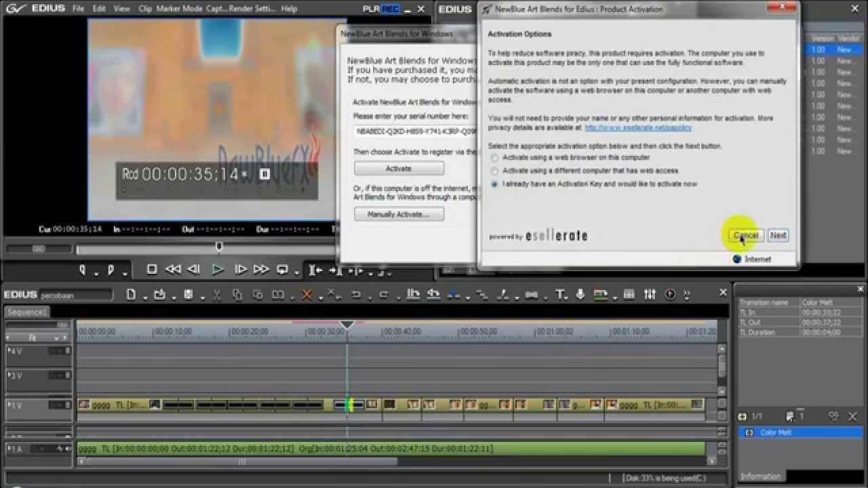
Task: Open the Edit menu in EDIUS
Action: point(99,9)
